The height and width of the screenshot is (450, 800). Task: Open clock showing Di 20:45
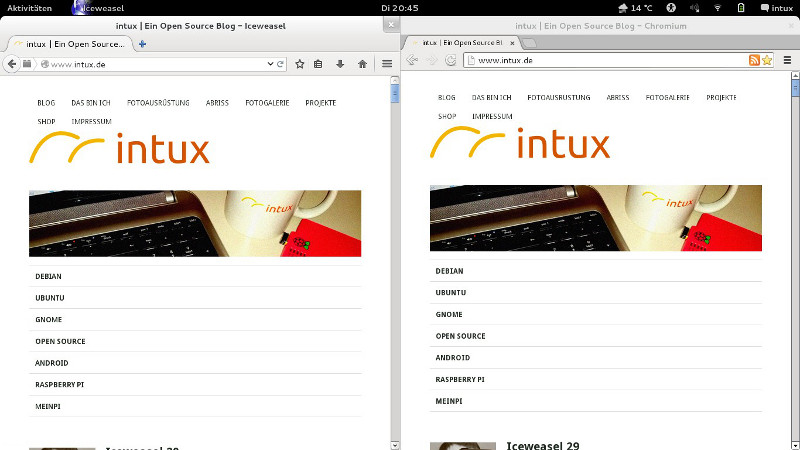tap(399, 8)
